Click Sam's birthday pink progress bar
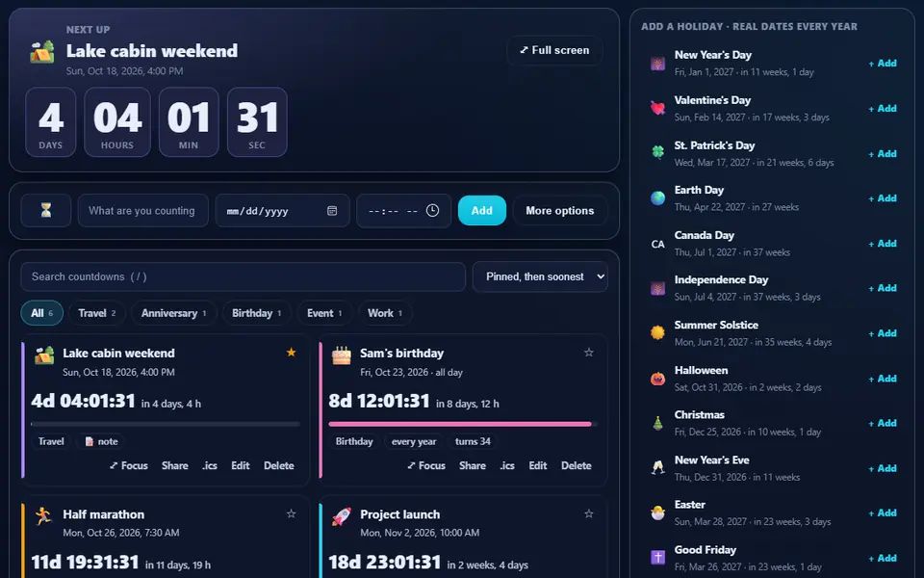The image size is (924, 578). (x=463, y=424)
